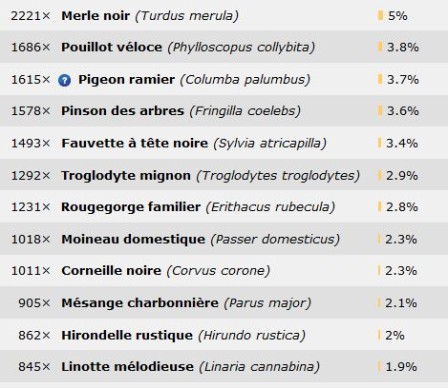Open the Pouillot véloce species entry
The image size is (448, 388).
pos(112,47)
